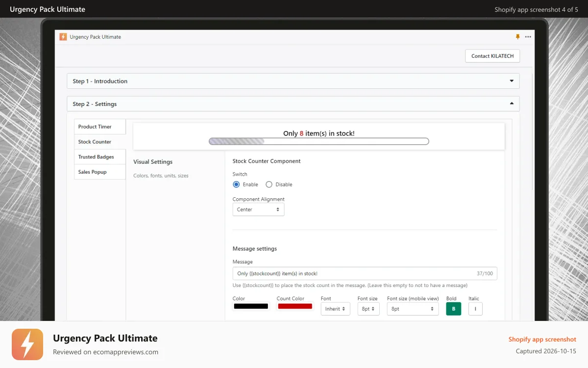Switch to the Sales Popup tab

coord(100,172)
